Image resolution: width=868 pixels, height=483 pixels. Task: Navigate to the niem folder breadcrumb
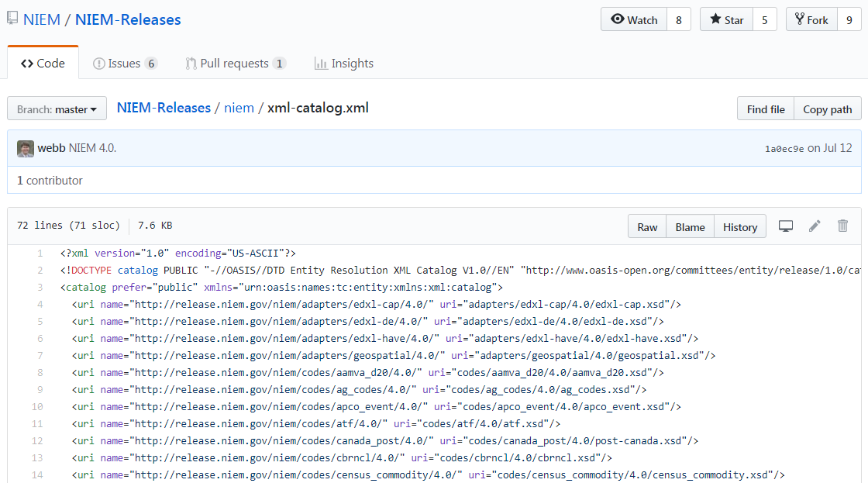tap(239, 108)
